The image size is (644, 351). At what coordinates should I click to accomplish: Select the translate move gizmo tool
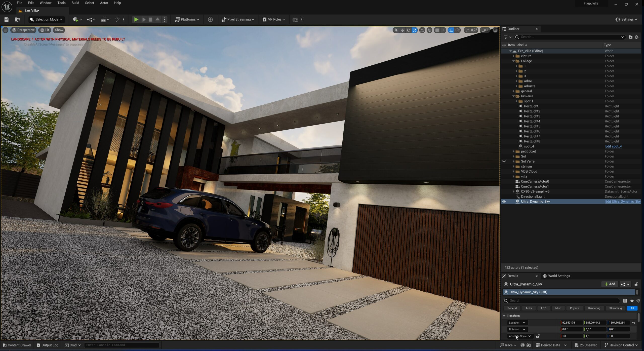point(402,30)
